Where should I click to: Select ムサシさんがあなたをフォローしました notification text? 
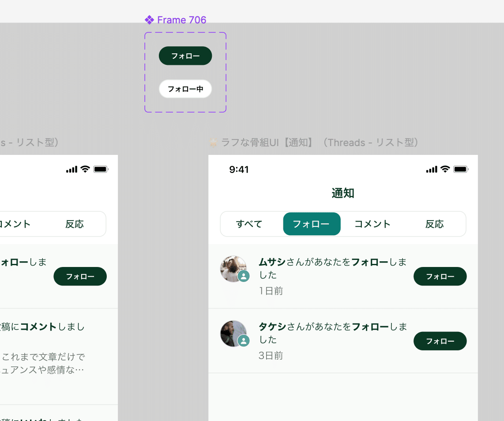coord(333,268)
